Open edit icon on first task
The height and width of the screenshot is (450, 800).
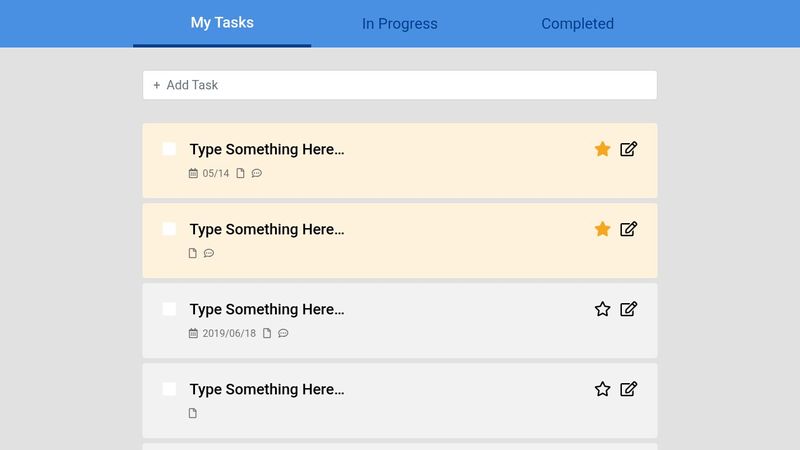pos(628,149)
